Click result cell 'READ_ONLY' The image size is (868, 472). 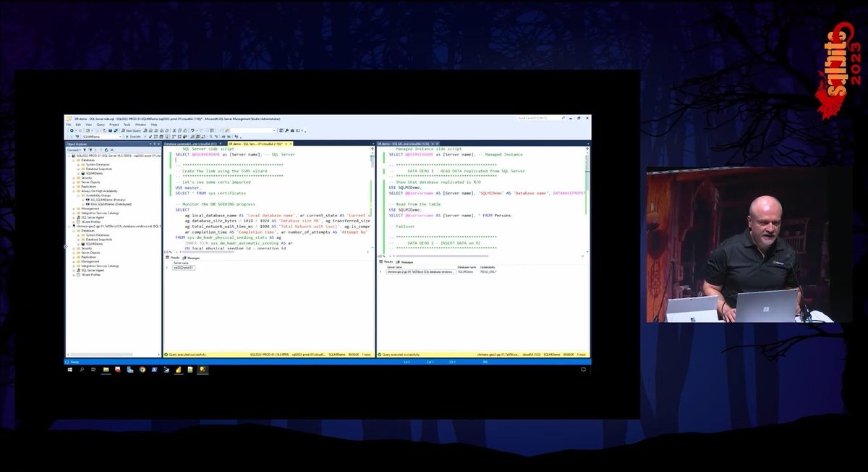point(489,272)
